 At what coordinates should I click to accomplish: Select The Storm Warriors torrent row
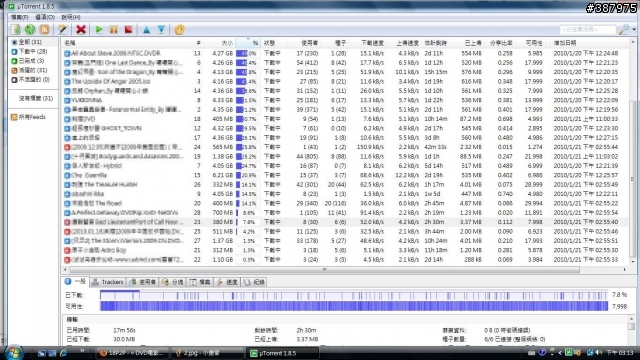(344, 241)
